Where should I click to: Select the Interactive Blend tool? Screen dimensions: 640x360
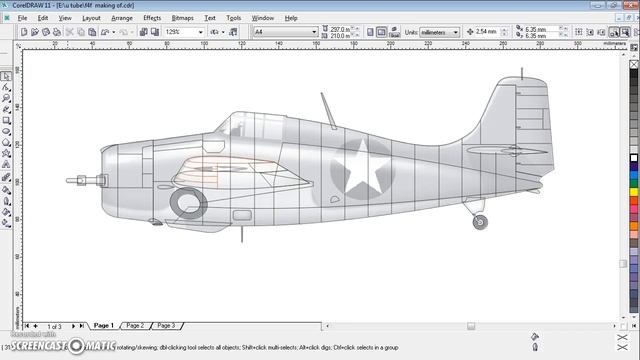[6, 178]
